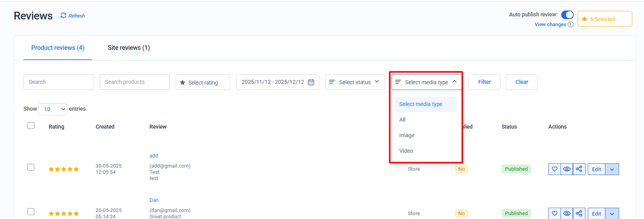The height and width of the screenshot is (219, 644).
Task: Choose Image from media type list
Action: [x=407, y=135]
